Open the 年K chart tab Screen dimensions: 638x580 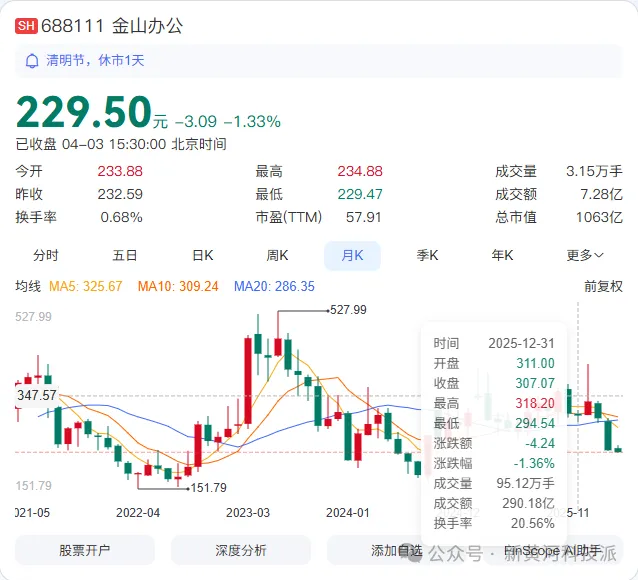(x=502, y=256)
